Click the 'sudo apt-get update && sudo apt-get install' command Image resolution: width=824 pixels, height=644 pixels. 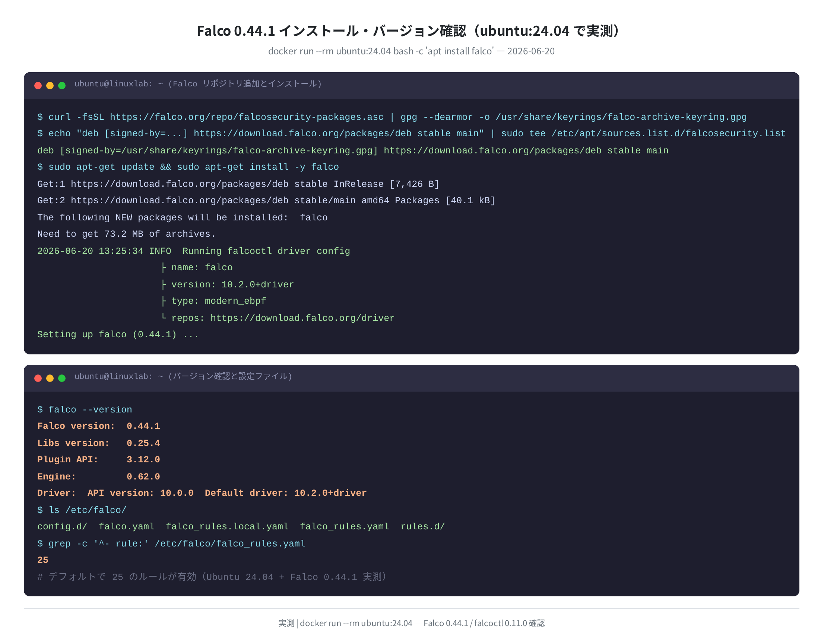click(188, 168)
